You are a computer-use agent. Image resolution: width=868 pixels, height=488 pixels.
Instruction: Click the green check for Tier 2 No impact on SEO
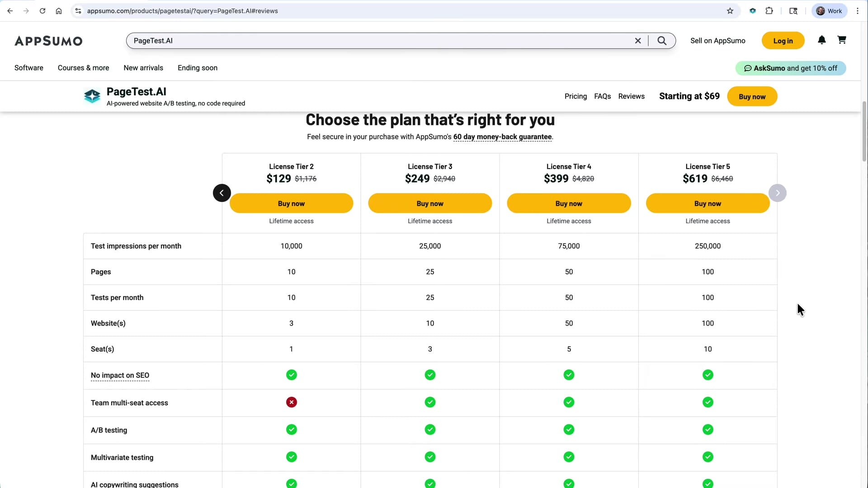pos(292,375)
